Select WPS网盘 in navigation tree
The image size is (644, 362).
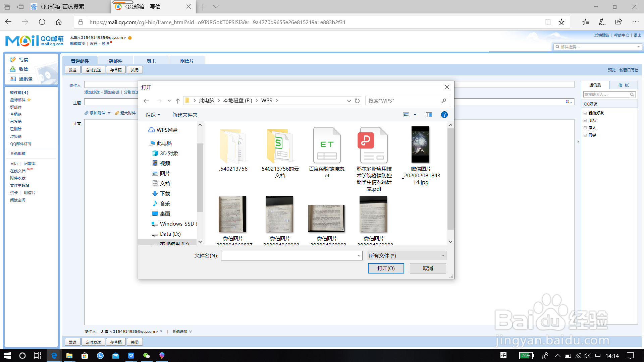click(x=167, y=130)
